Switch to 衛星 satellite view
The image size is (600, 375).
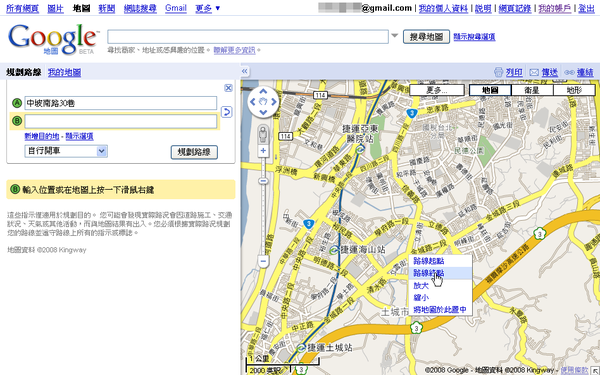click(x=532, y=90)
